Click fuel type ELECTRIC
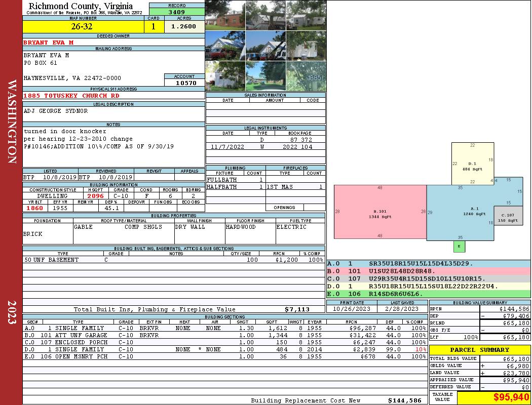 [x=291, y=227]
